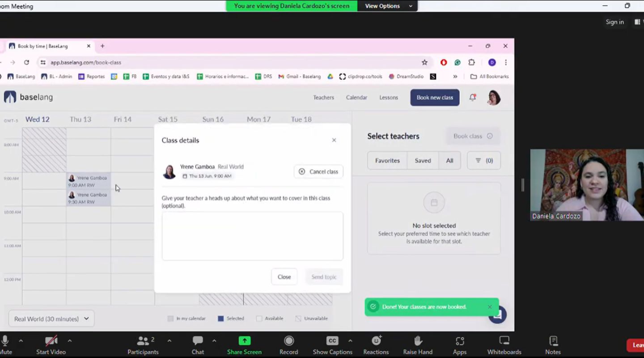Click into the class topic text area

[x=252, y=236]
